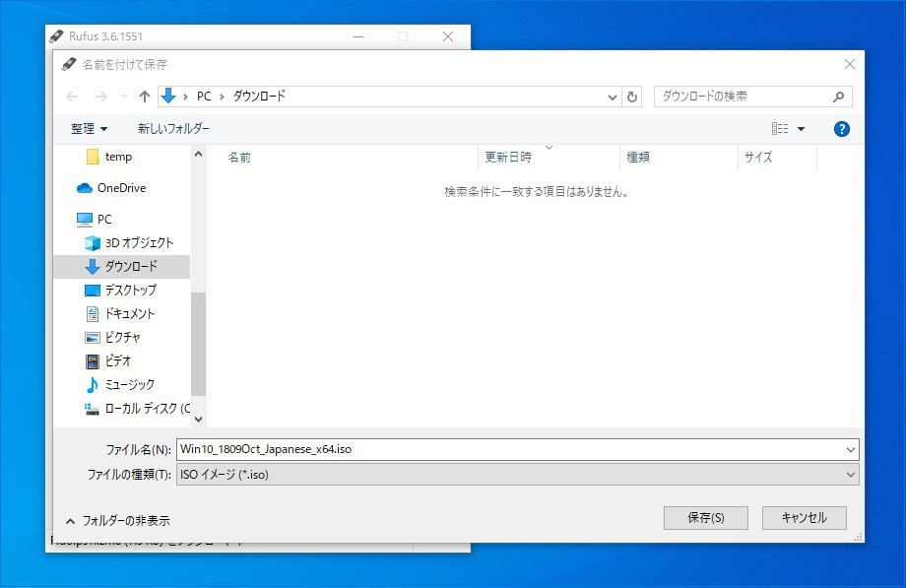Select the ビデオ folder in sidebar
The width and height of the screenshot is (906, 588).
click(117, 361)
